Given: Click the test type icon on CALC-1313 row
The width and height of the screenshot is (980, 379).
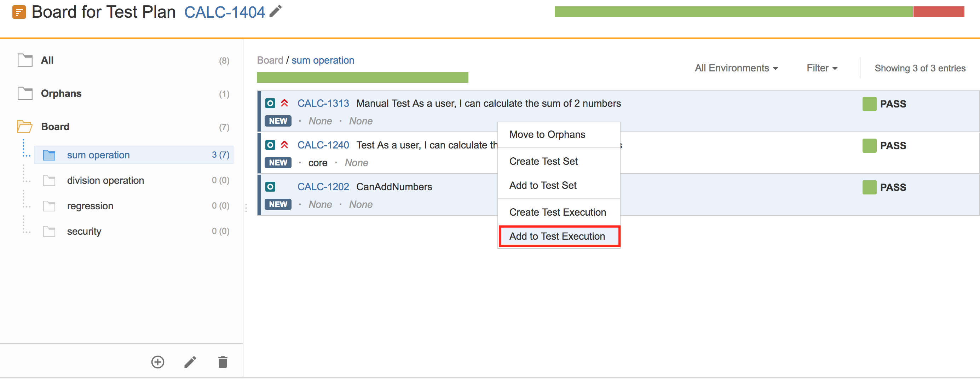Looking at the screenshot, I should tap(270, 103).
